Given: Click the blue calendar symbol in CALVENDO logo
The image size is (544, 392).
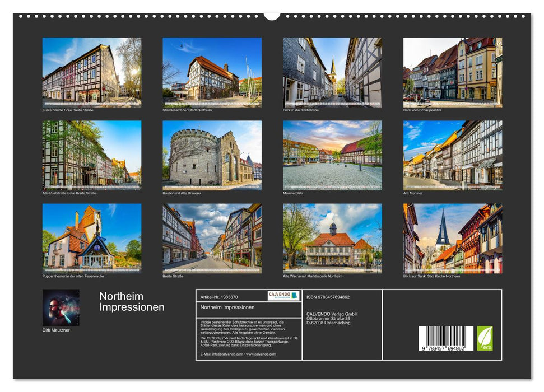Looking at the screenshot, I should pos(295,296).
